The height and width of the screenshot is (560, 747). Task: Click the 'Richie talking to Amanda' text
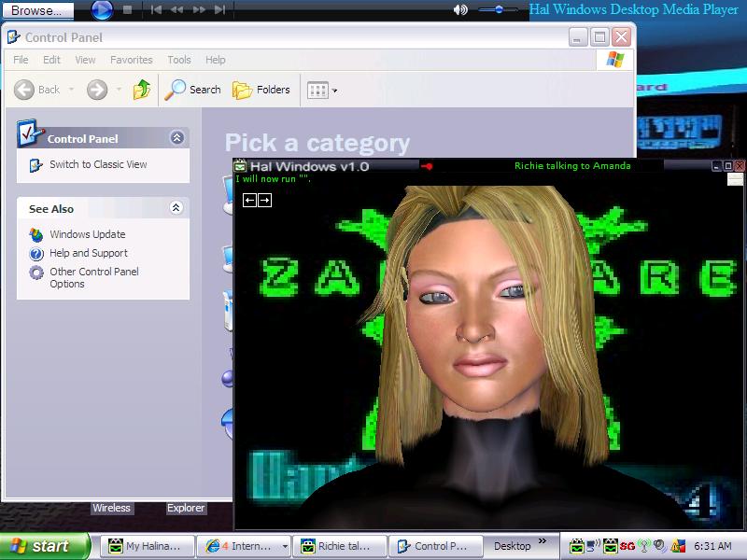tap(572, 166)
